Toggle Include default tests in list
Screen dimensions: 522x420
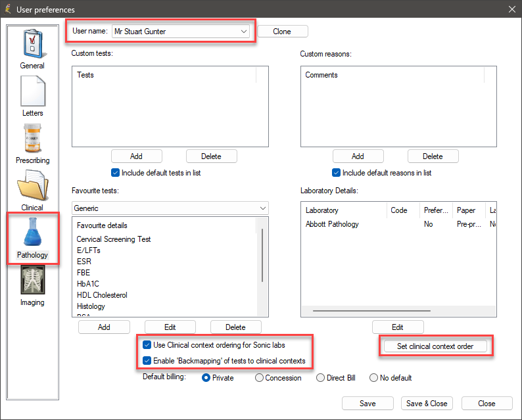pos(116,173)
